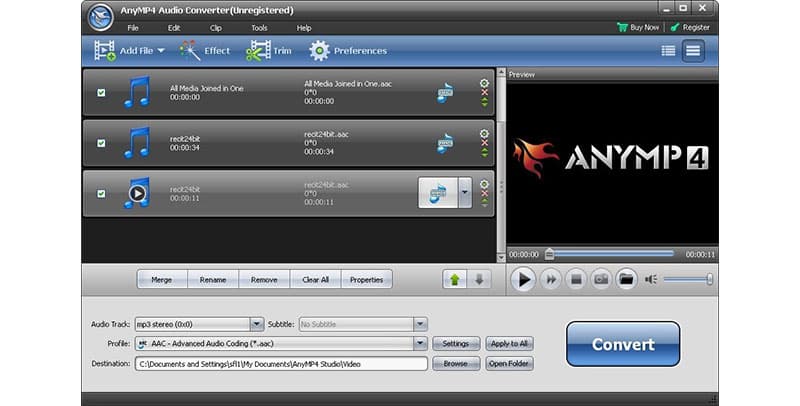
Task: Remove All Media Joined row with red X
Action: pyautogui.click(x=484, y=92)
